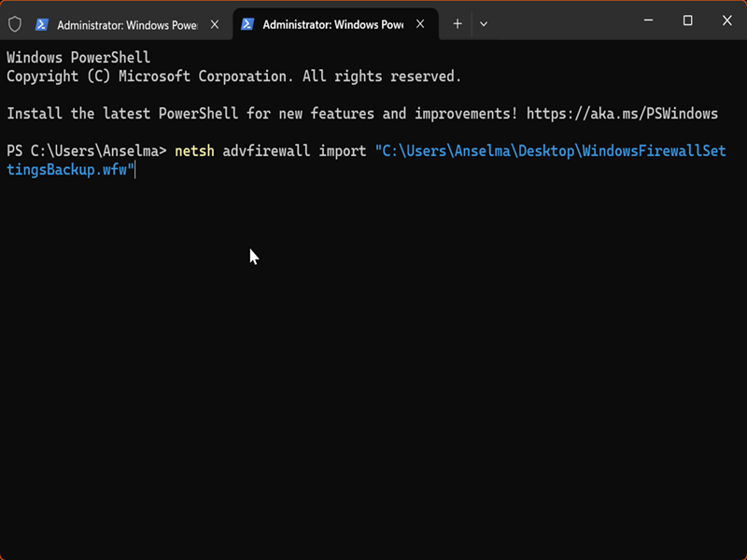Select the second Administrator PowerShell tab

(x=331, y=24)
